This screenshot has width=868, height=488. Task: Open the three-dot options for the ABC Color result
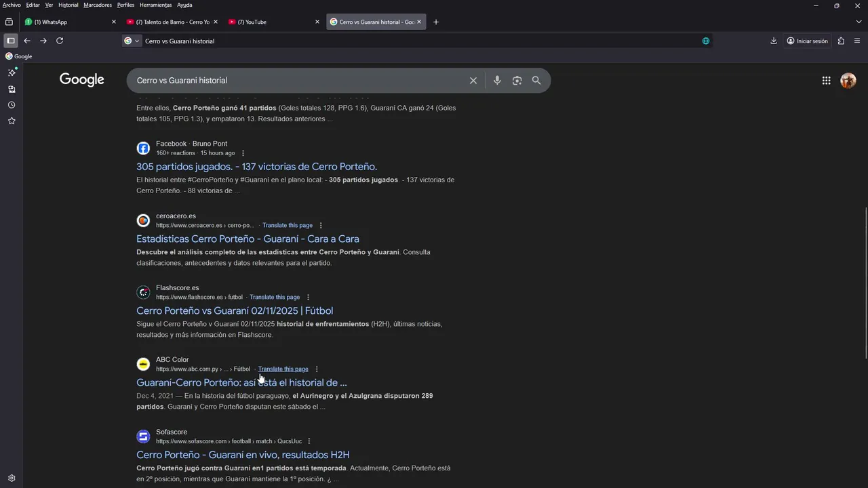tap(317, 369)
